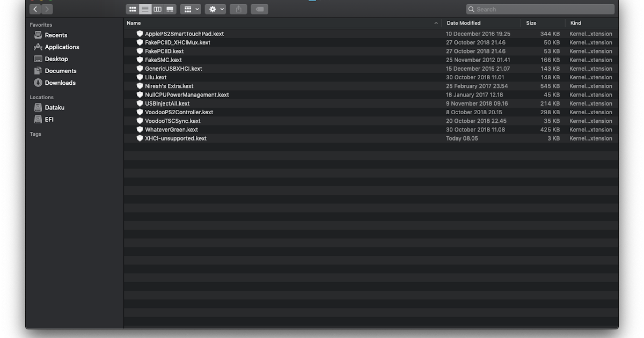Click the Downloads arrow icon
Screen dimensions: 644x338
38,83
